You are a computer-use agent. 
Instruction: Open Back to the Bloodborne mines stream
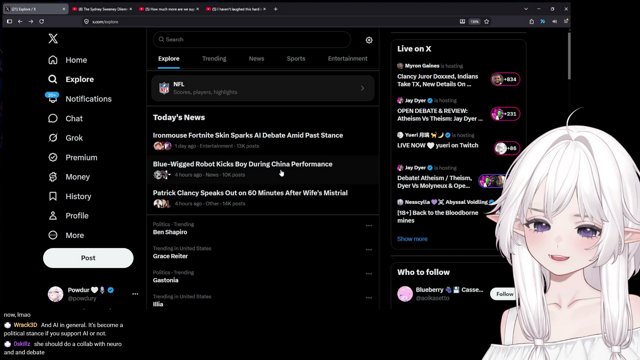point(438,216)
